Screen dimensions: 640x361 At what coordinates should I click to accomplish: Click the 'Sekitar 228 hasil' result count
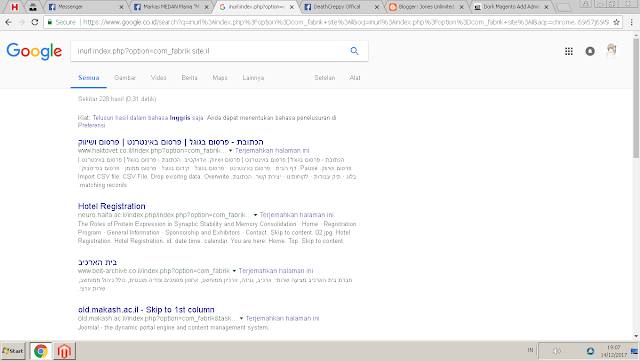pyautogui.click(x=117, y=99)
